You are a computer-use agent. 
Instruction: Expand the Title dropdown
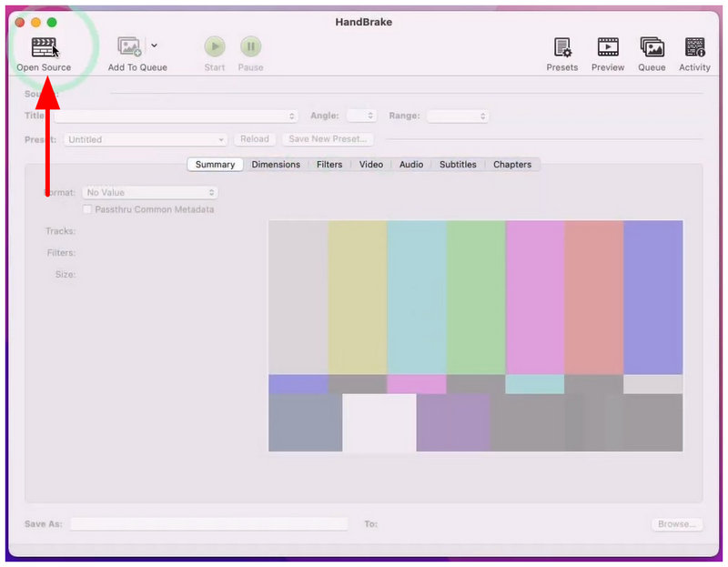[177, 116]
